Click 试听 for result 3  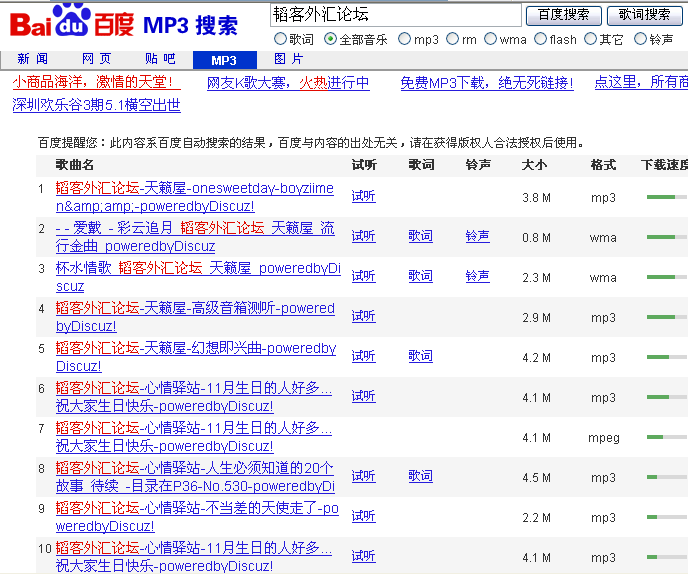point(363,276)
